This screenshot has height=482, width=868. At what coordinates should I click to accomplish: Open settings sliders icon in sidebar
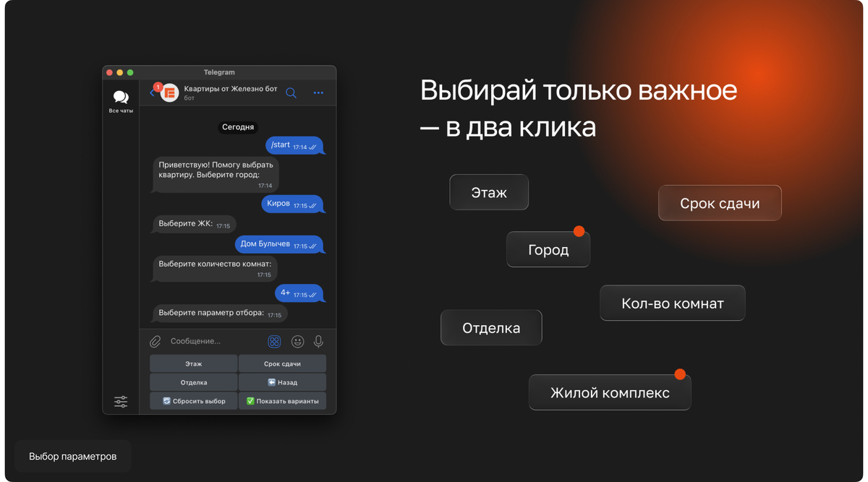pos(121,401)
